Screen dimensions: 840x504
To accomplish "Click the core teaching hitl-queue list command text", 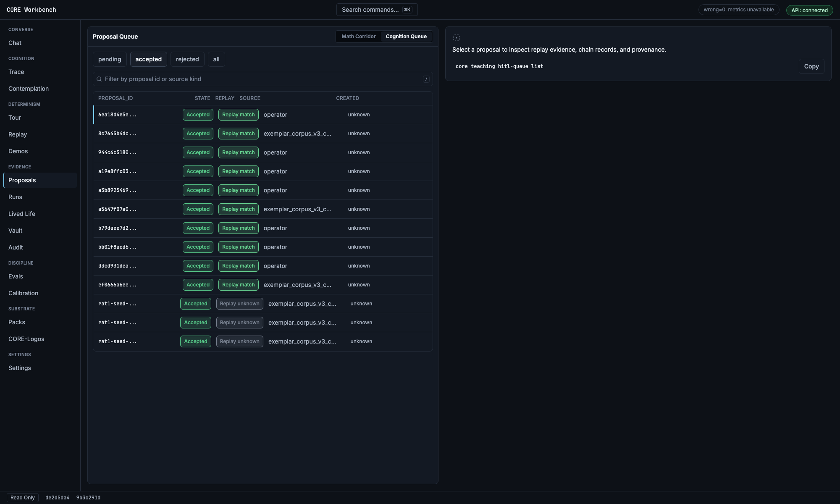I will [x=499, y=66].
